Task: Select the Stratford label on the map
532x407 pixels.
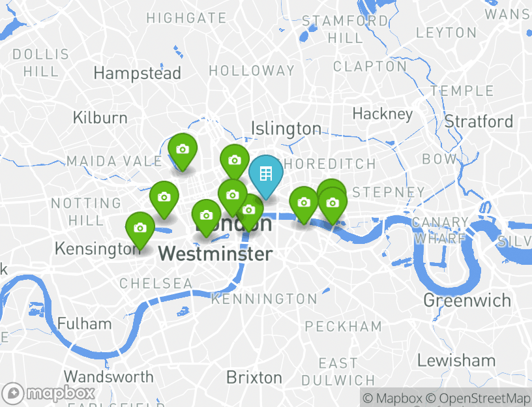Action: [x=479, y=121]
